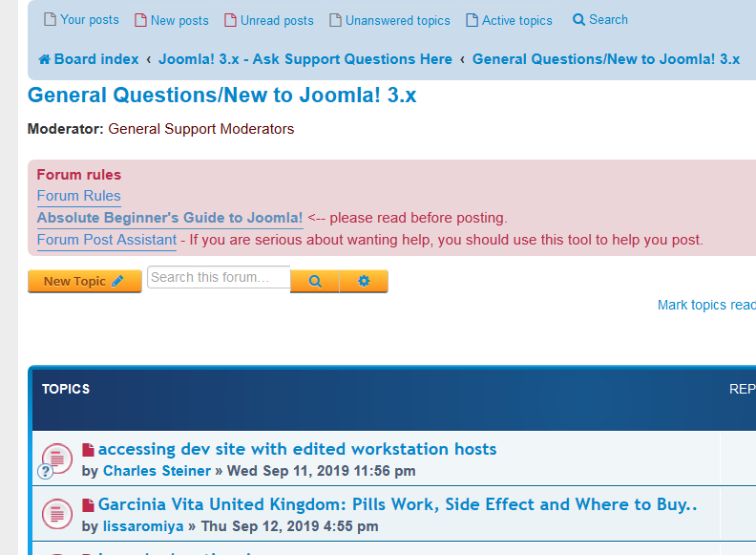Click the orange forum search magnifier button
This screenshot has width=756, height=555.
[315, 282]
